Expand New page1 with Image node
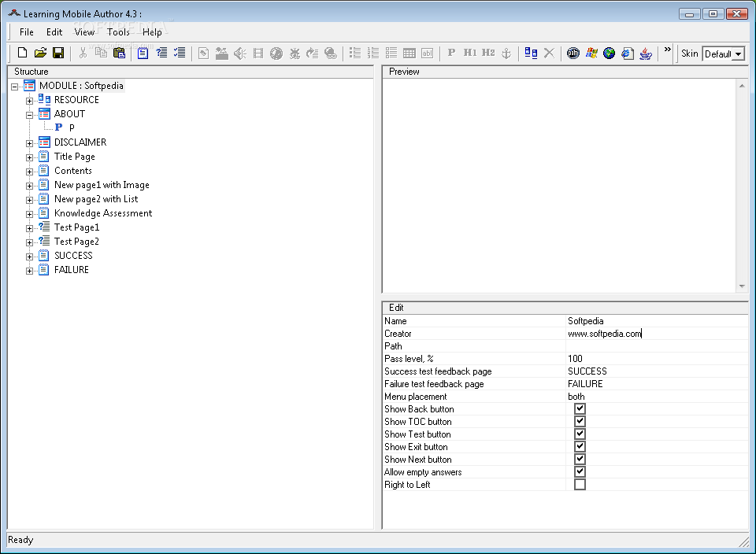The image size is (756, 554). (29, 186)
